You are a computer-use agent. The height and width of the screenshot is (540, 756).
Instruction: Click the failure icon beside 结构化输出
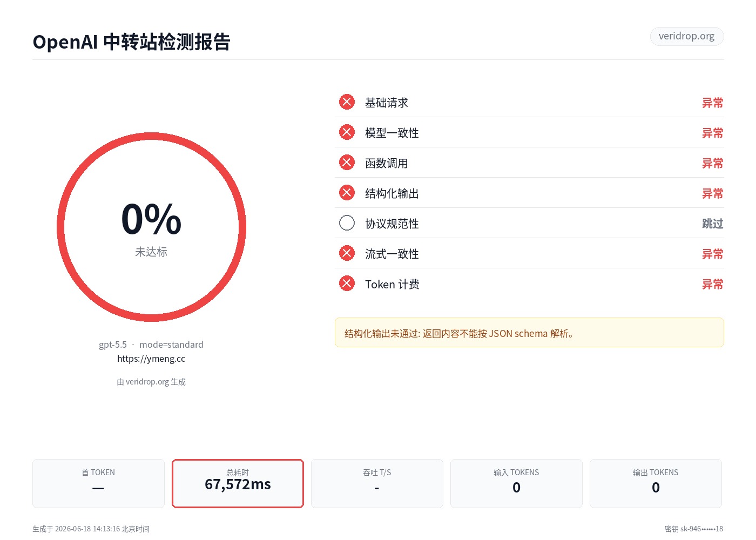tap(347, 193)
